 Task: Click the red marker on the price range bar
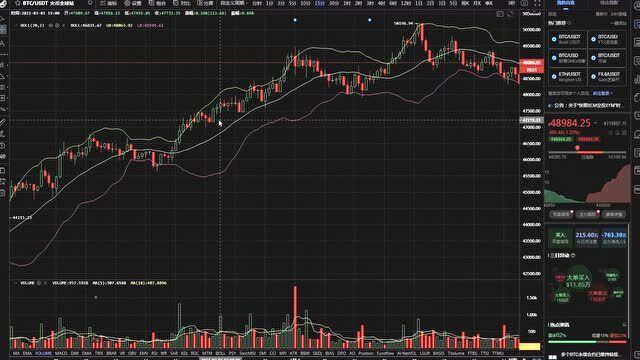pos(577,148)
